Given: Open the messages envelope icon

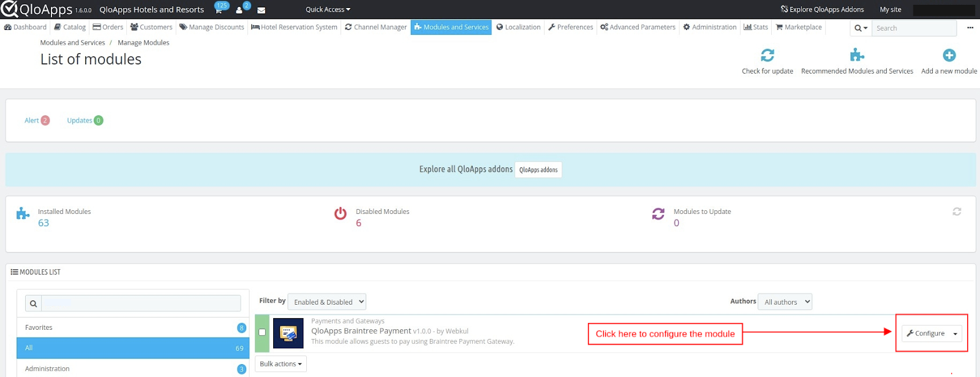Looking at the screenshot, I should pyautogui.click(x=262, y=10).
